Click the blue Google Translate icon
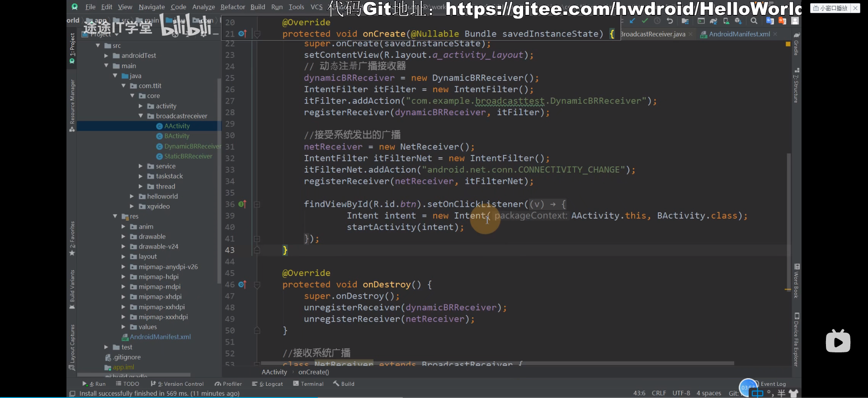868x398 pixels. [770, 21]
